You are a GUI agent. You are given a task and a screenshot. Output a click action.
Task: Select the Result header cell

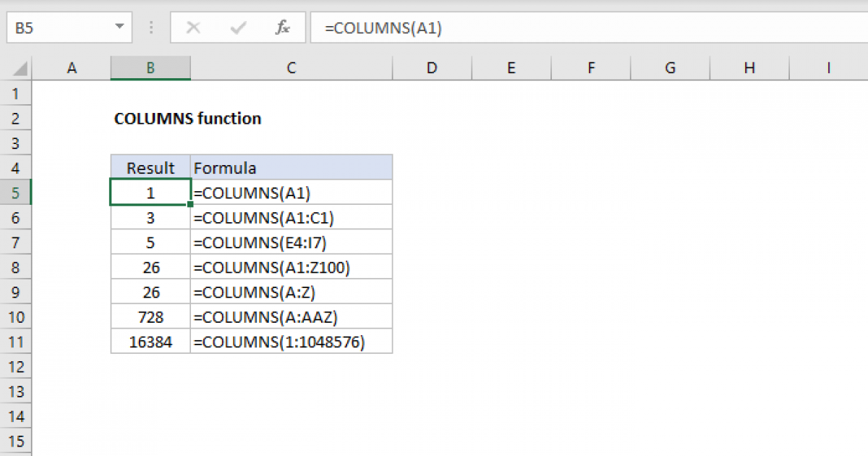[x=150, y=168]
